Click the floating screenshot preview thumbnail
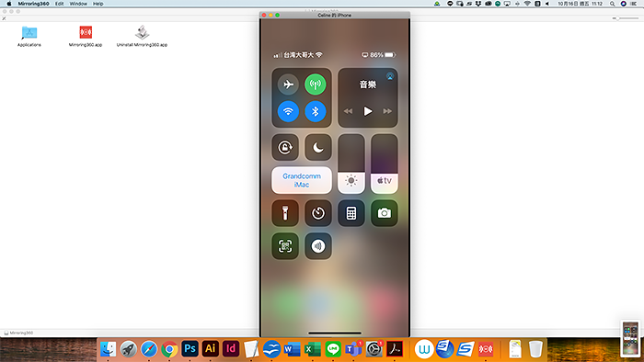 pyautogui.click(x=630, y=338)
